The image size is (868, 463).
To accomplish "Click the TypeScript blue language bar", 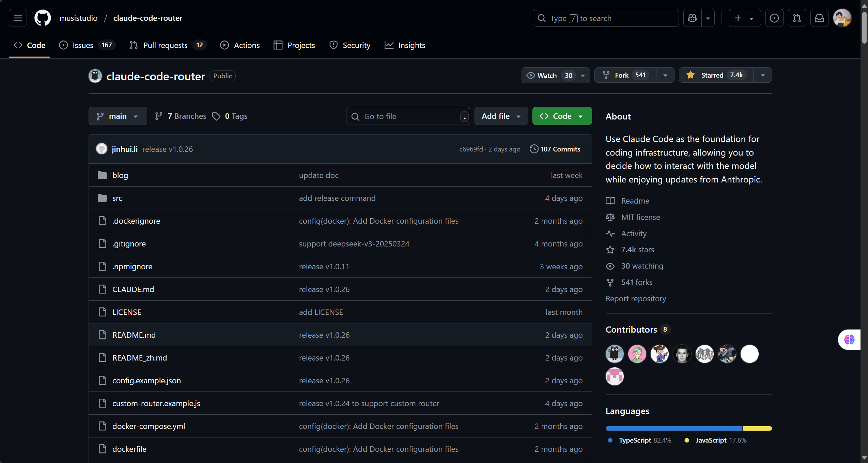I will (x=673, y=428).
